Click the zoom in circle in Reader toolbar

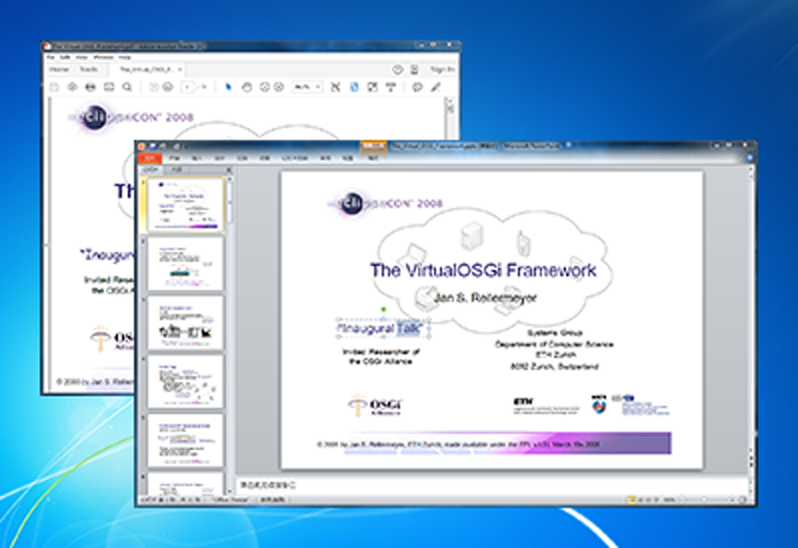[x=279, y=87]
